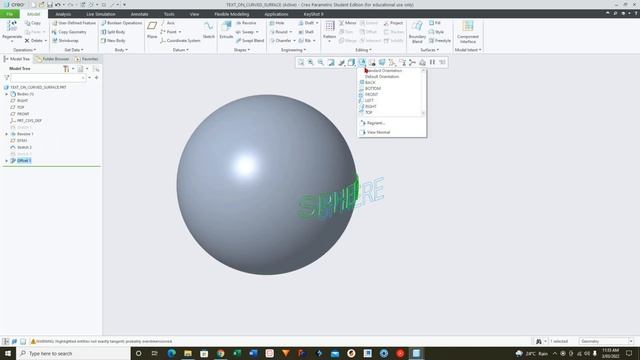This screenshot has height=360, width=640.
Task: Open Model Tree settings icon
Action: (67, 69)
